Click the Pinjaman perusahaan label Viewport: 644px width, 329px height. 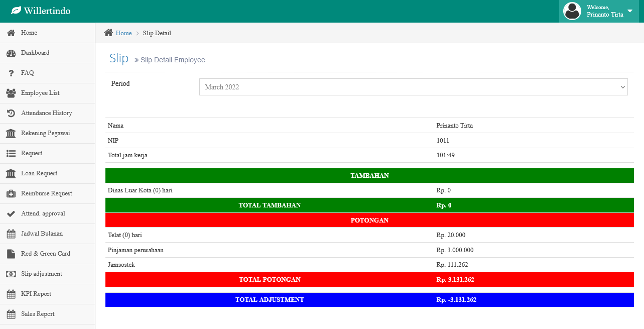(x=136, y=250)
